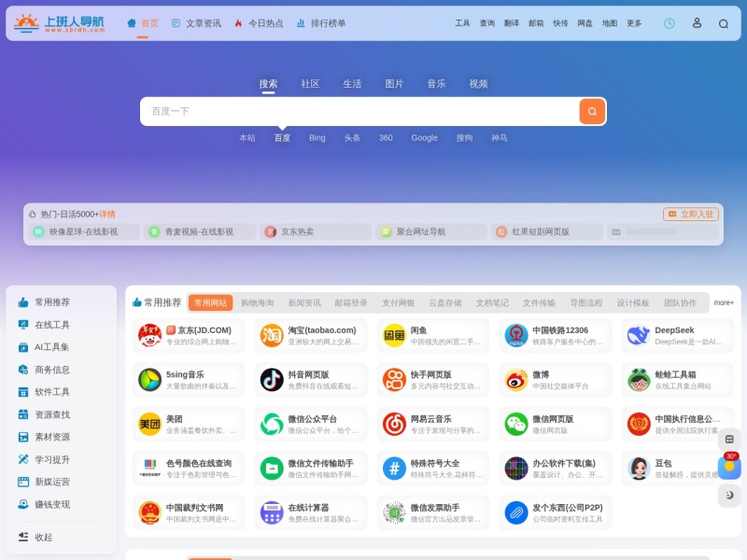This screenshot has height=560, width=747.
Task: Toggle night mode moon button
Action: click(729, 496)
